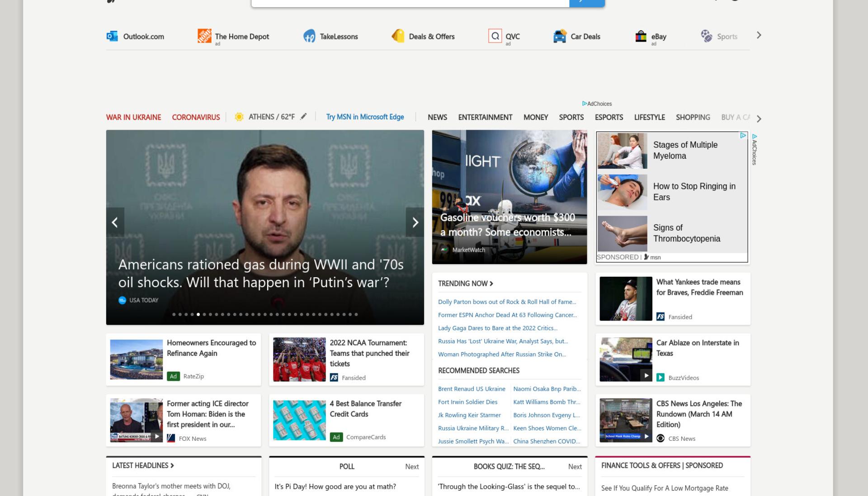
Task: Open the Coronavirus tab
Action: click(x=196, y=117)
